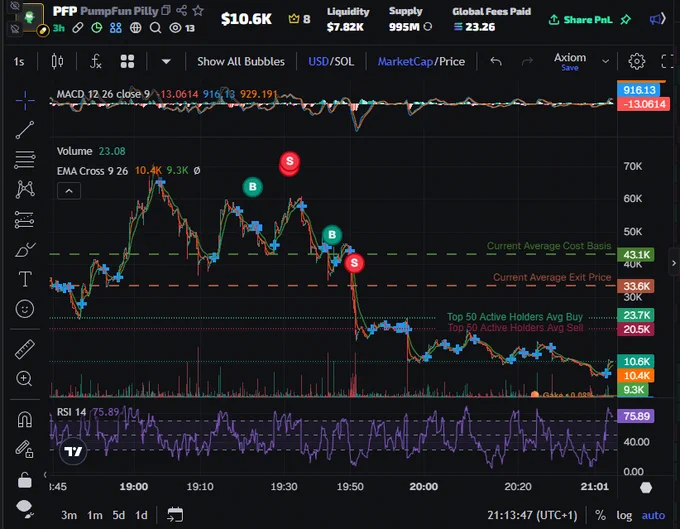Toggle log scale mode
Image resolution: width=680 pixels, height=529 pixels.
click(x=624, y=515)
